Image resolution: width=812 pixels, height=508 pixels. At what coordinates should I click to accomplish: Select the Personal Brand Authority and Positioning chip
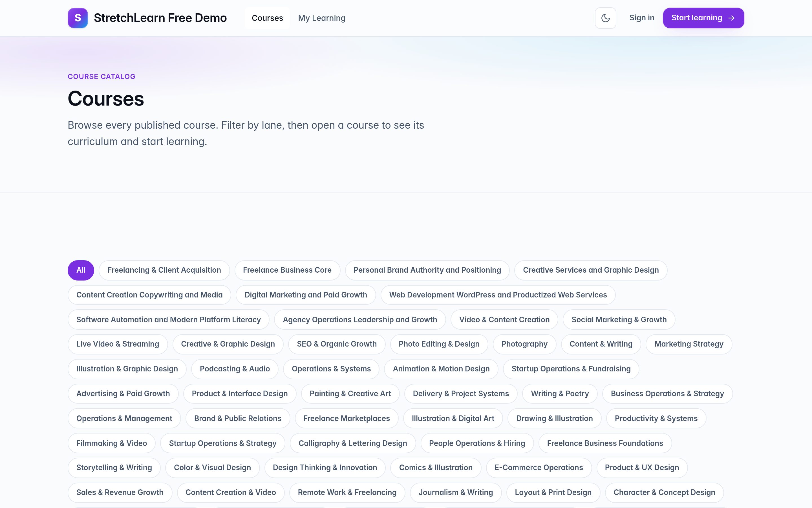click(x=427, y=270)
